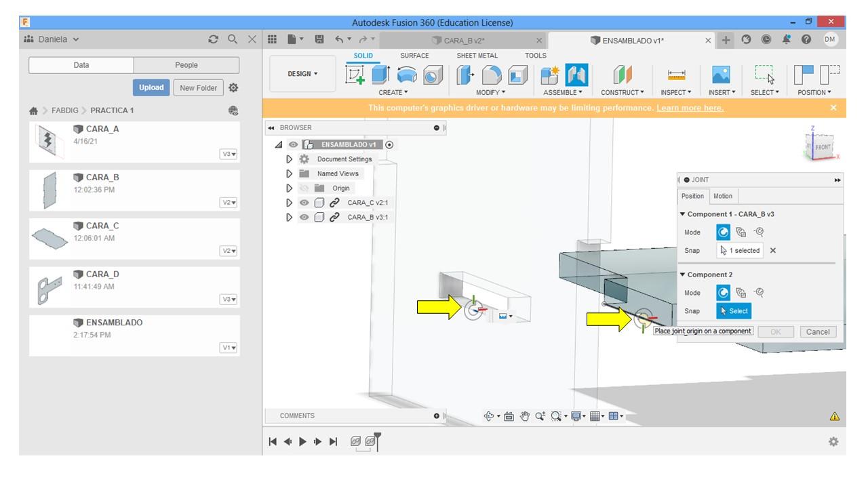
Task: Expand the Document Settings node
Action: (290, 159)
